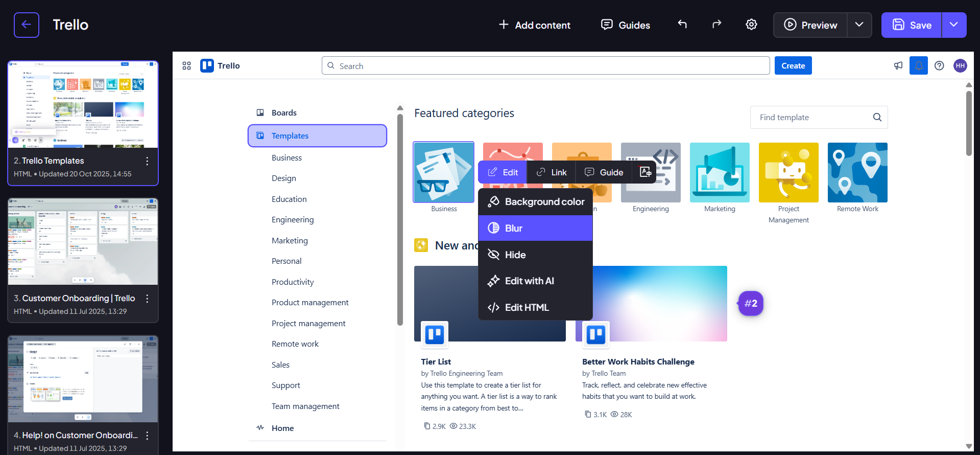Choose Blur from the context menu
980x455 pixels.
(x=535, y=228)
